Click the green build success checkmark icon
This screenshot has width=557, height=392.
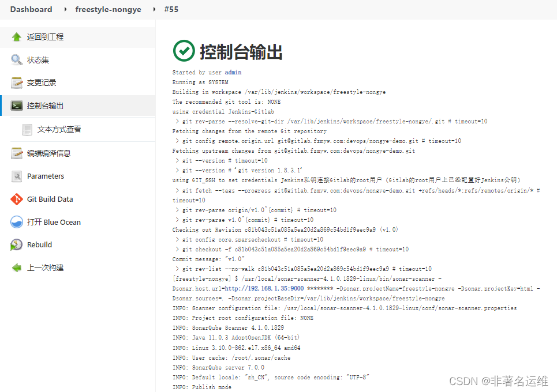click(x=184, y=51)
